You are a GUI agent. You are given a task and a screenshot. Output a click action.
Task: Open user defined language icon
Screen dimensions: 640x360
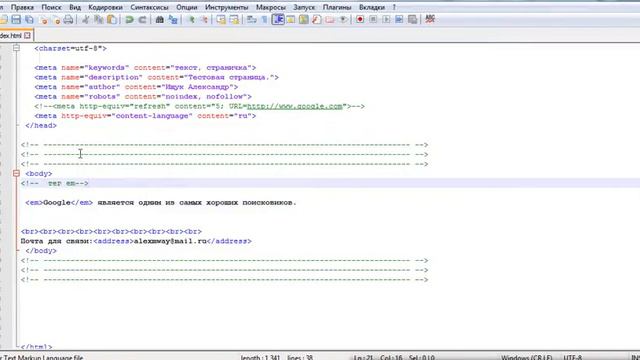291,19
